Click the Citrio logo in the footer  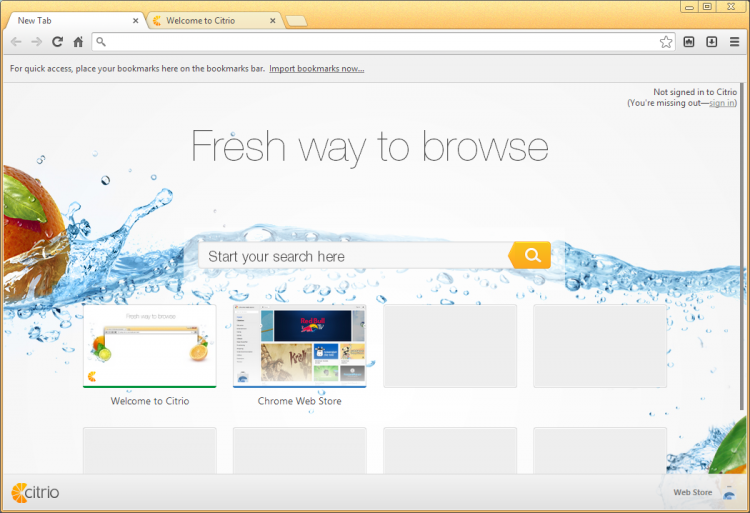[35, 492]
